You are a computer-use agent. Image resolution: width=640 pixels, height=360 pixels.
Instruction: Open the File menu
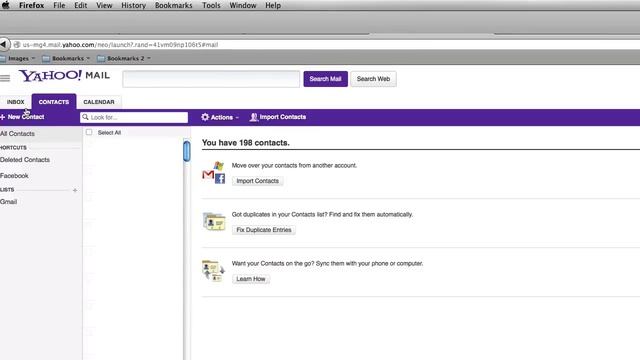[59, 5]
